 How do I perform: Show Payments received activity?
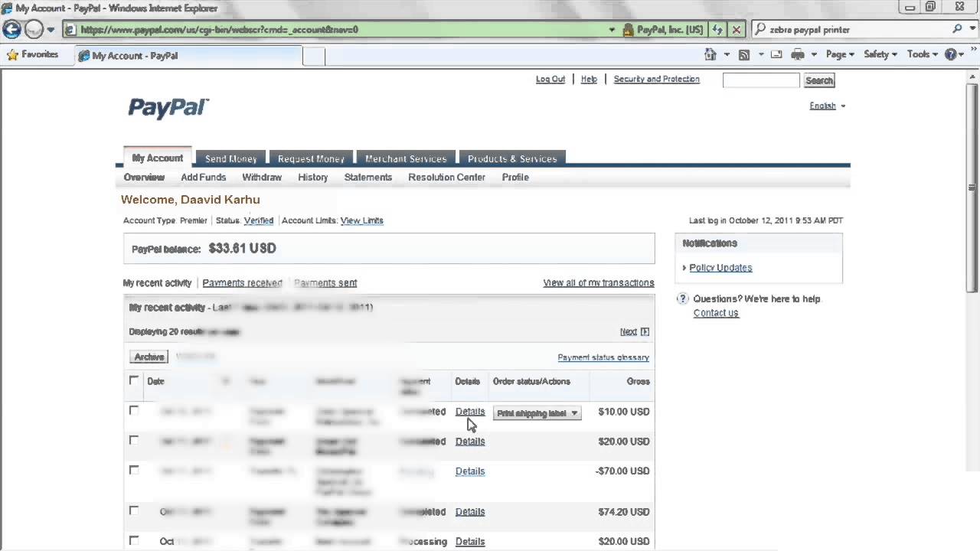(x=242, y=283)
